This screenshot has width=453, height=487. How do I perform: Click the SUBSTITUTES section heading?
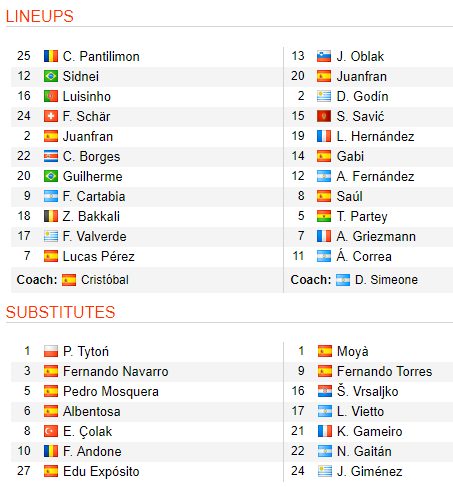pos(60,312)
